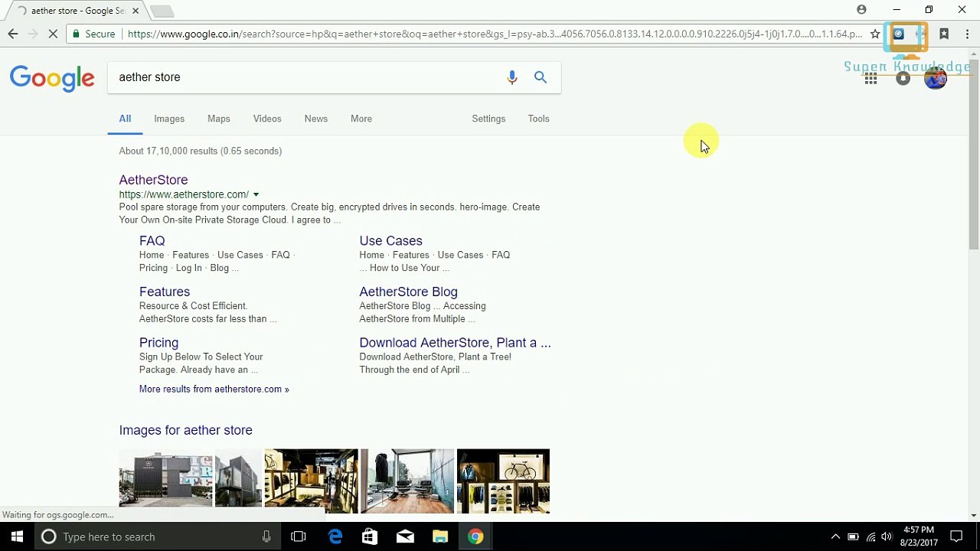The height and width of the screenshot is (551, 980).
Task: Open the Windows Start menu
Action: point(17,536)
